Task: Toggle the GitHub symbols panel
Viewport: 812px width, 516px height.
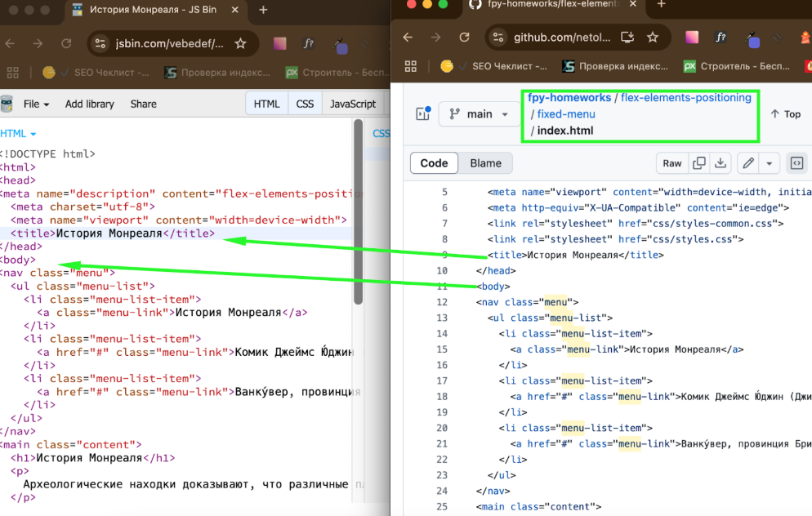Action: coord(797,163)
